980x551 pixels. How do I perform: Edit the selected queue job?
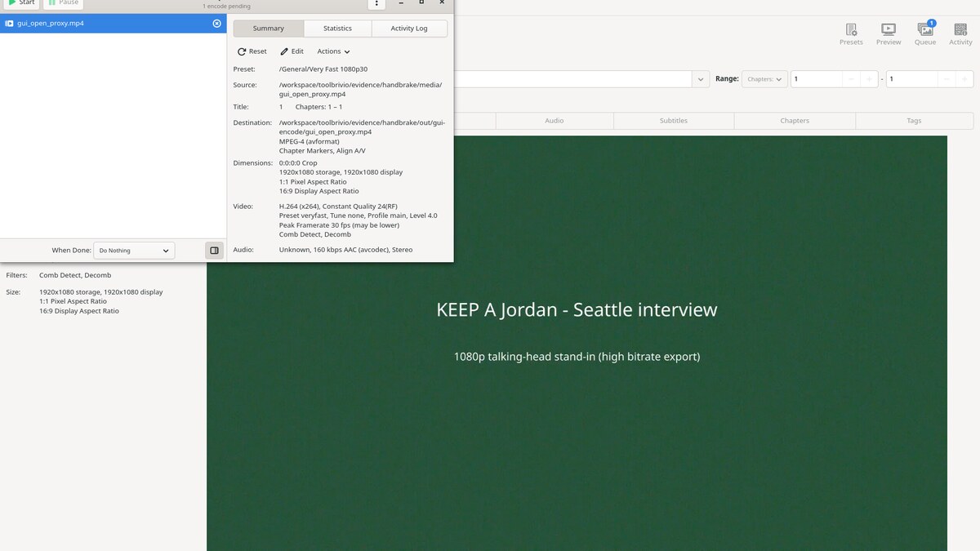click(292, 51)
